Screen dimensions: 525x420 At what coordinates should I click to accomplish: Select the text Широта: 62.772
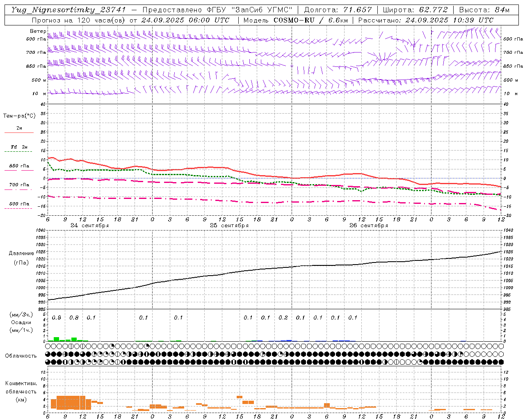point(415,10)
